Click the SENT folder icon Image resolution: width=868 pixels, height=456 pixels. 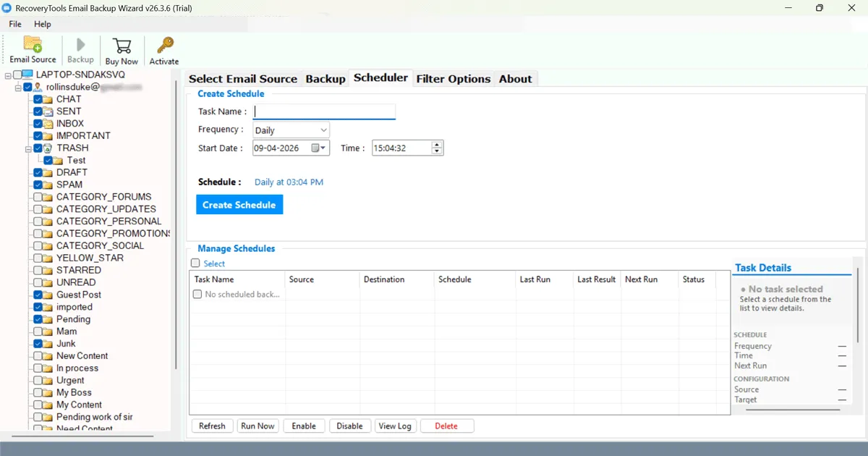(x=49, y=111)
